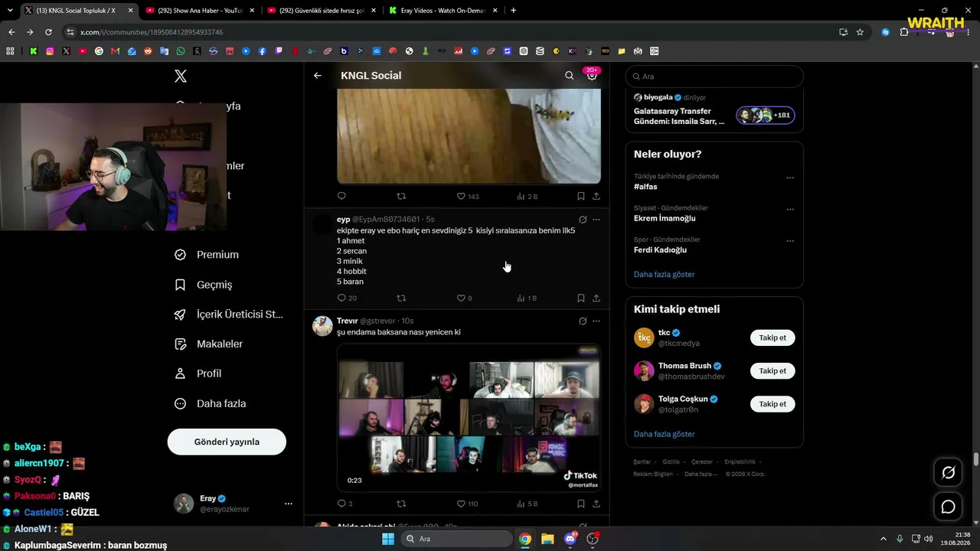Open Grok icon on eyp's post
The width and height of the screenshot is (980, 551).
click(583, 220)
